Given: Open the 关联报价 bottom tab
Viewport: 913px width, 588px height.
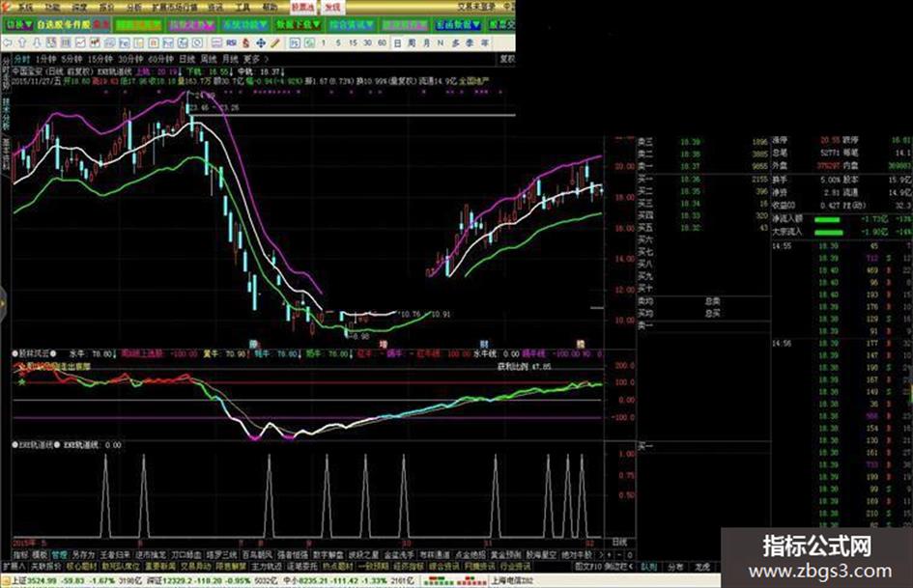Looking at the screenshot, I should [46, 566].
